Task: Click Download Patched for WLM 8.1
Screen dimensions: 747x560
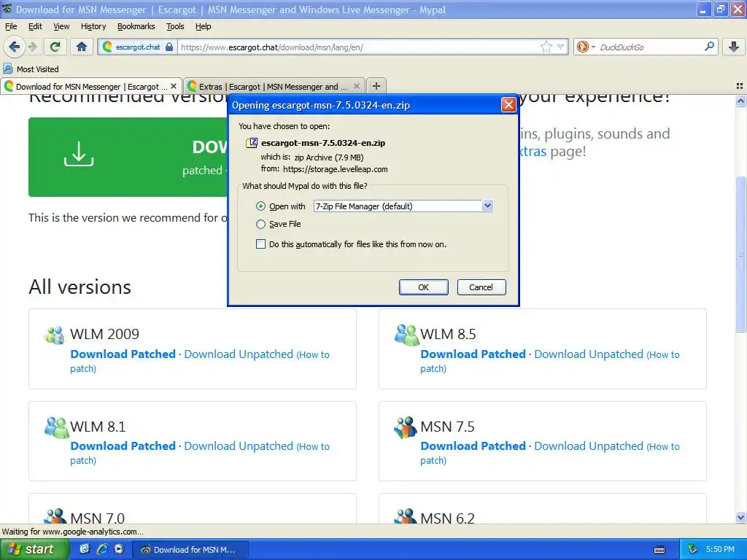Action: click(x=123, y=446)
